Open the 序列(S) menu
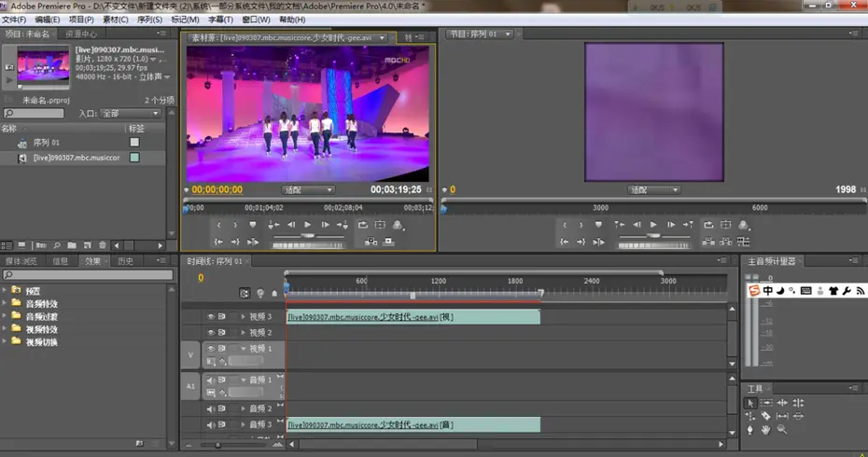The height and width of the screenshot is (457, 868). pyautogui.click(x=149, y=20)
